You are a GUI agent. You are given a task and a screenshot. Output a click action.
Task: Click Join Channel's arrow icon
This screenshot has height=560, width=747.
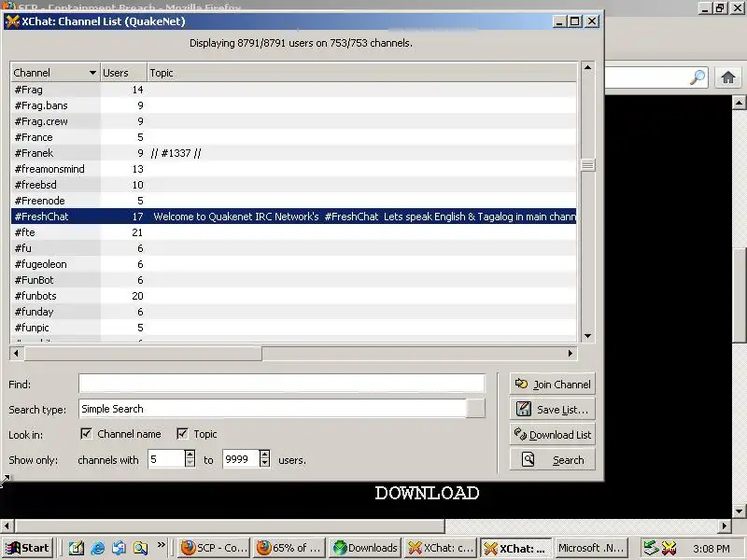coord(522,384)
